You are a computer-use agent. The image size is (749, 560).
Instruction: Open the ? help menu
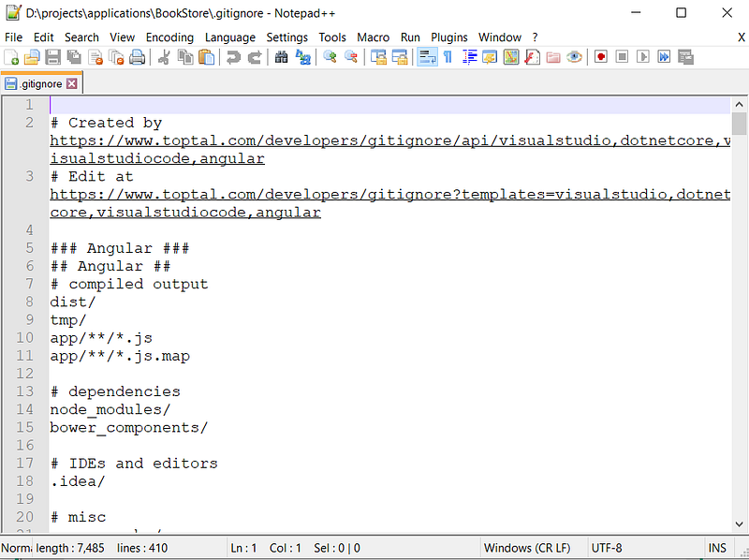(x=535, y=37)
